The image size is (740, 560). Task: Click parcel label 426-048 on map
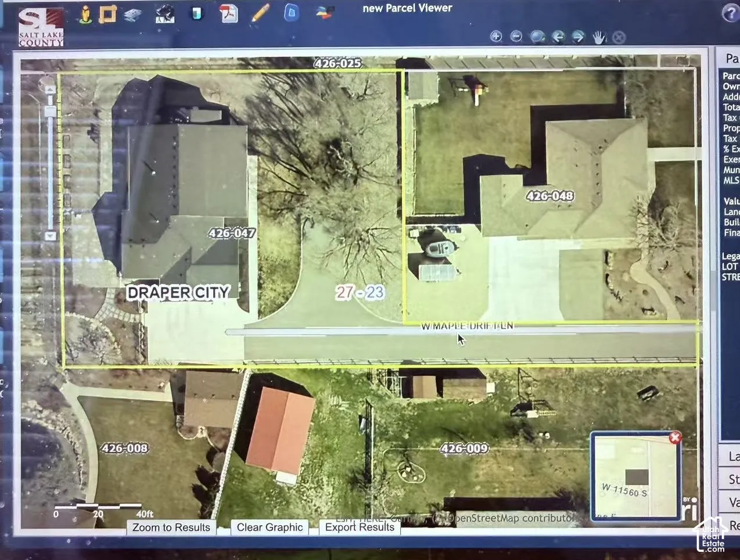pyautogui.click(x=549, y=196)
